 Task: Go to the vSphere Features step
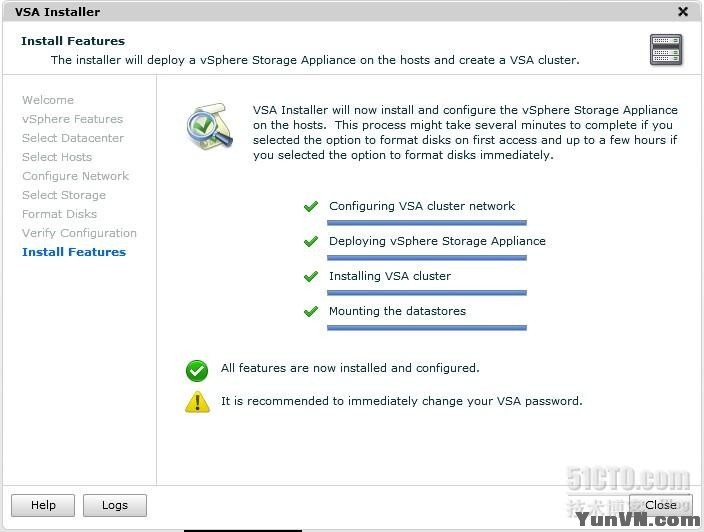pos(72,119)
